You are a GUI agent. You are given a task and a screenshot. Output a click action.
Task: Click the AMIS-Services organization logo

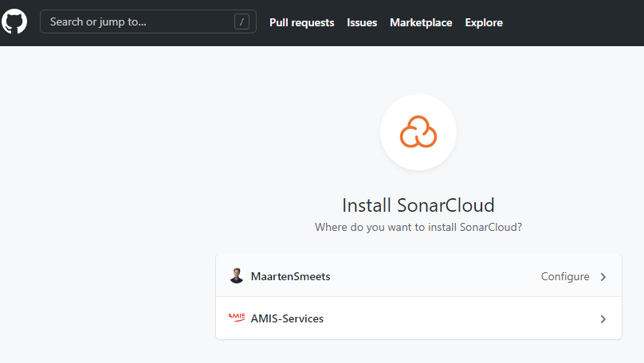point(237,318)
